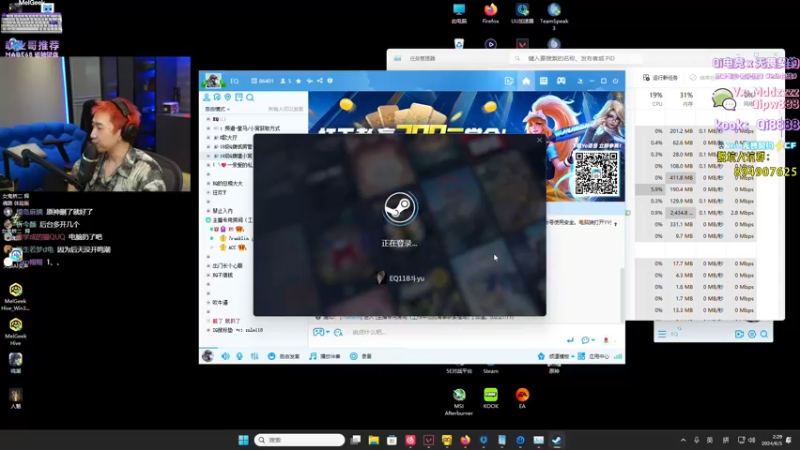Click the QR code on the YY banner

(x=596, y=173)
